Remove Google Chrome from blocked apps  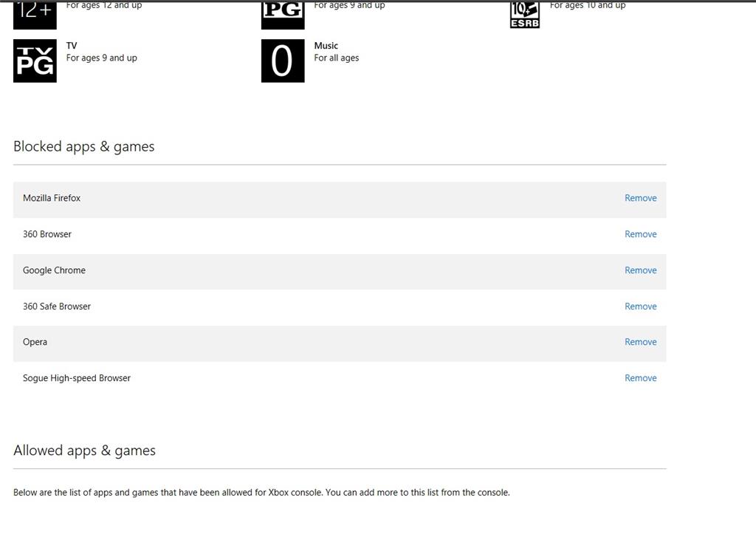[x=640, y=270]
